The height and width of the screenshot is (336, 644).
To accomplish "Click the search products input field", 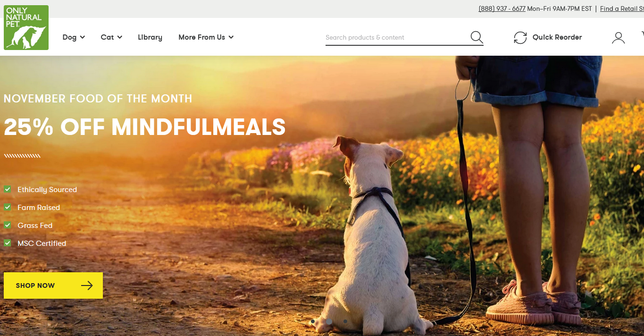I will (396, 37).
